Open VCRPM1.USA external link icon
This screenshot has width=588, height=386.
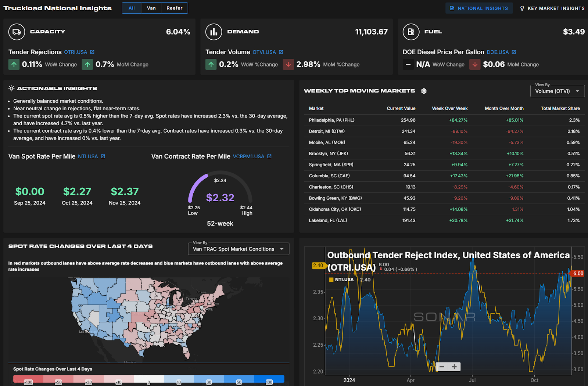click(269, 156)
